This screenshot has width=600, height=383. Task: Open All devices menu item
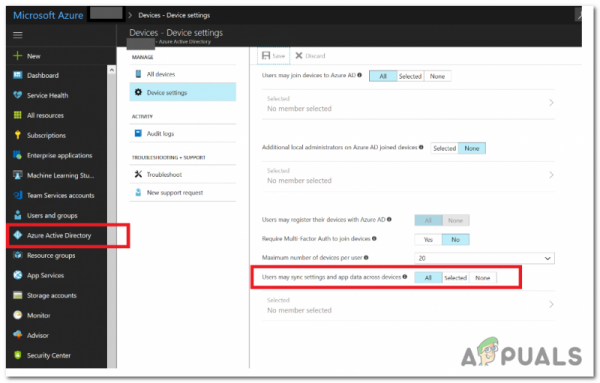183,74
